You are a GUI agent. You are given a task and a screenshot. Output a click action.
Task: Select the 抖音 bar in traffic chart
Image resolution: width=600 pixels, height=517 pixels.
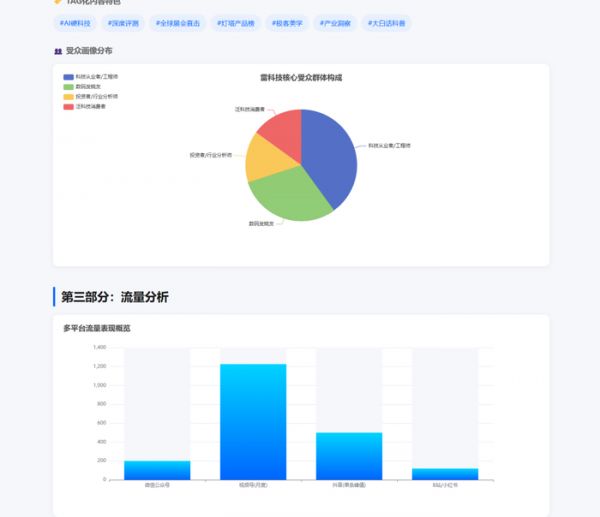pyautogui.click(x=349, y=455)
